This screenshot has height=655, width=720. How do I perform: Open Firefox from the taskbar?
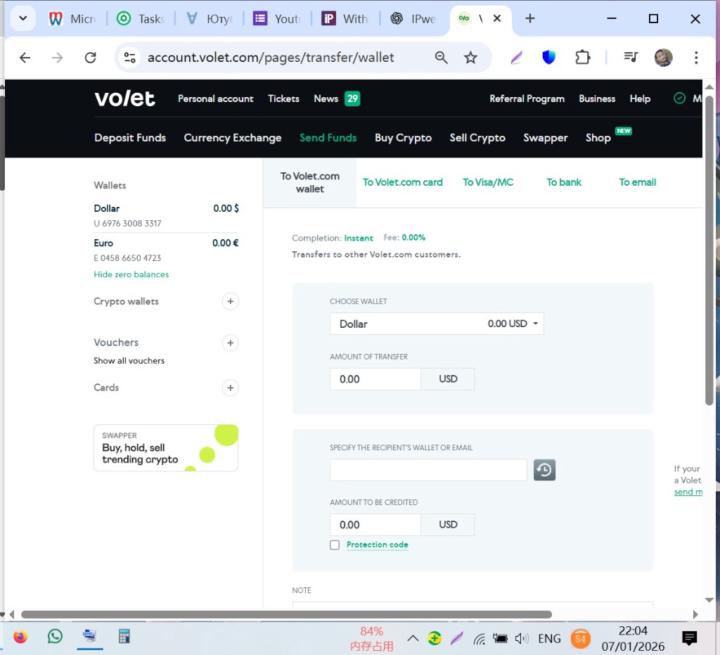(20, 637)
